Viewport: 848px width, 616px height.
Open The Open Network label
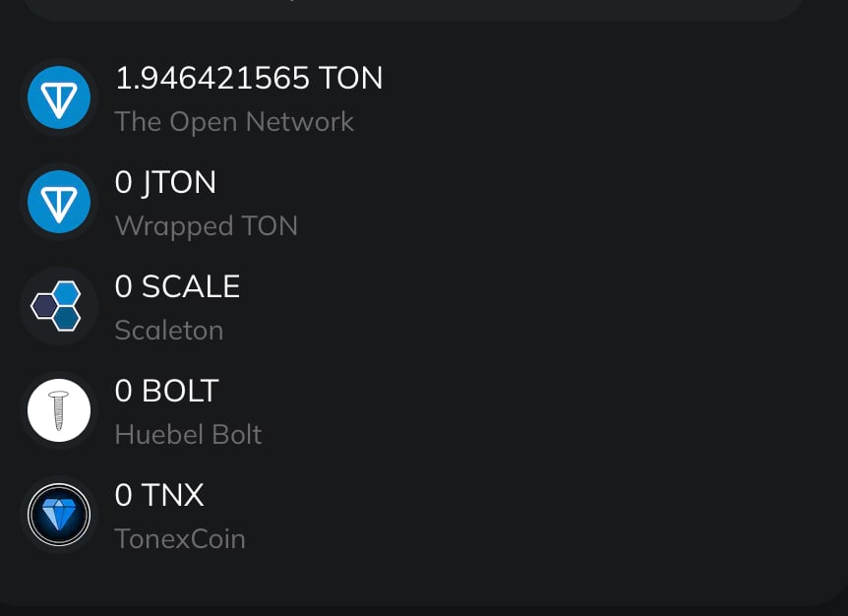(x=234, y=122)
